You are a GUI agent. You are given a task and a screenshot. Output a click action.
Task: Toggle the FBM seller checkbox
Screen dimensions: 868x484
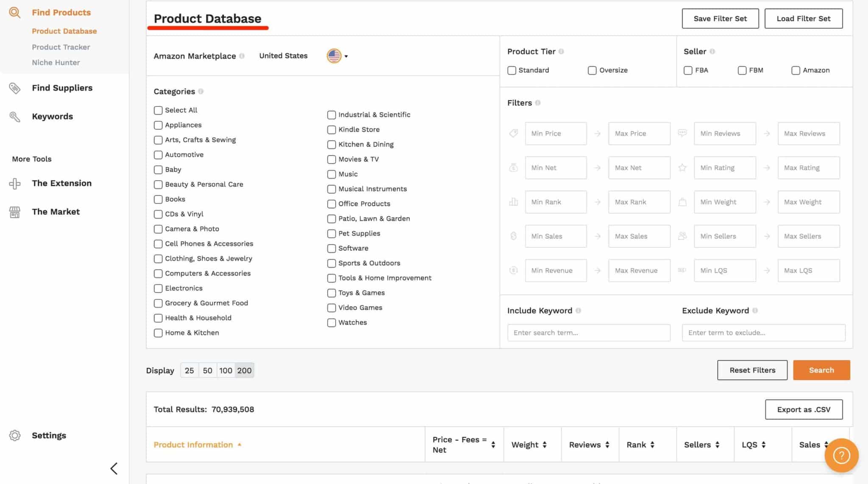click(742, 70)
